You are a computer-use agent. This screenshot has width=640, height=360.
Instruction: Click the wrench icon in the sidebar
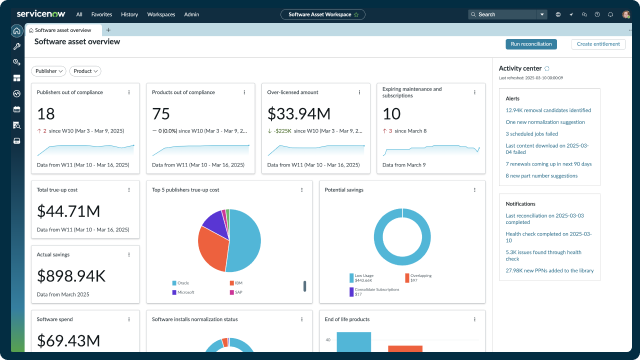coord(17,47)
